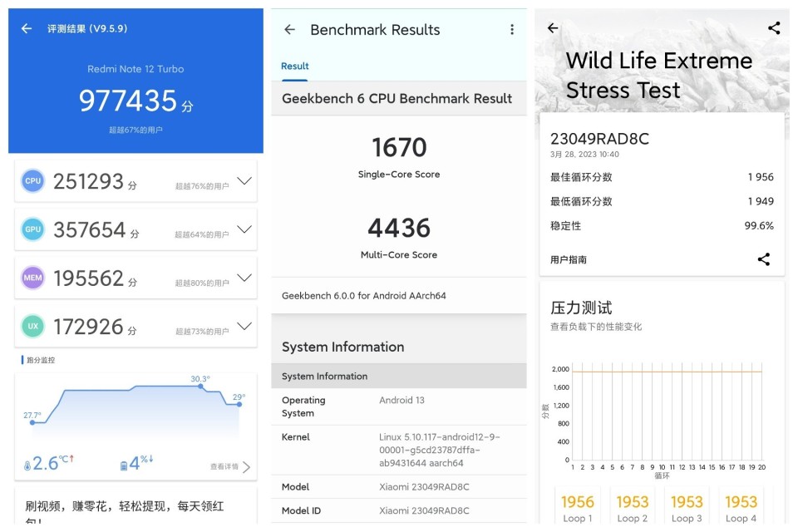The width and height of the screenshot is (798, 532).
Task: Tap 超越76%的用户 beside CPU score
Action: 202,186
